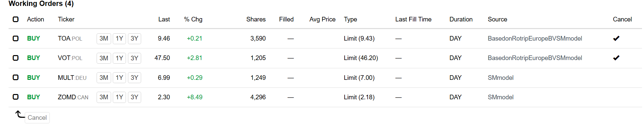Show the 1Y chart for VOT
This screenshot has height=128, width=644.
point(119,58)
